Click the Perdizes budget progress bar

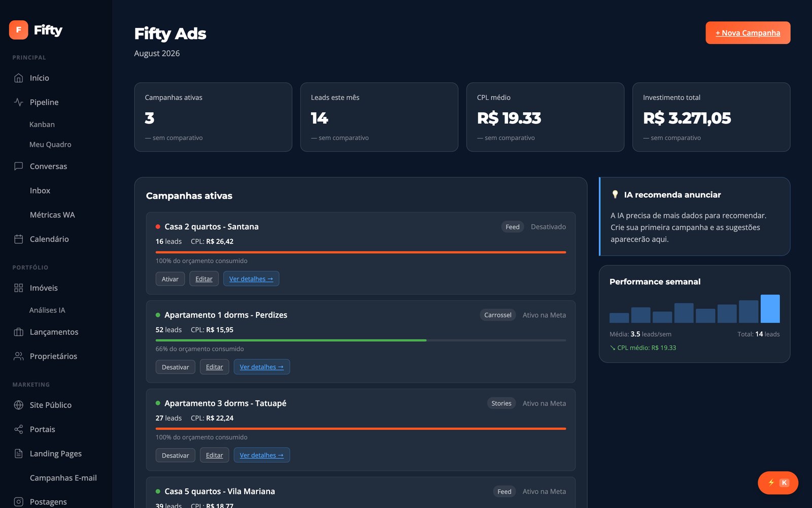click(x=361, y=340)
